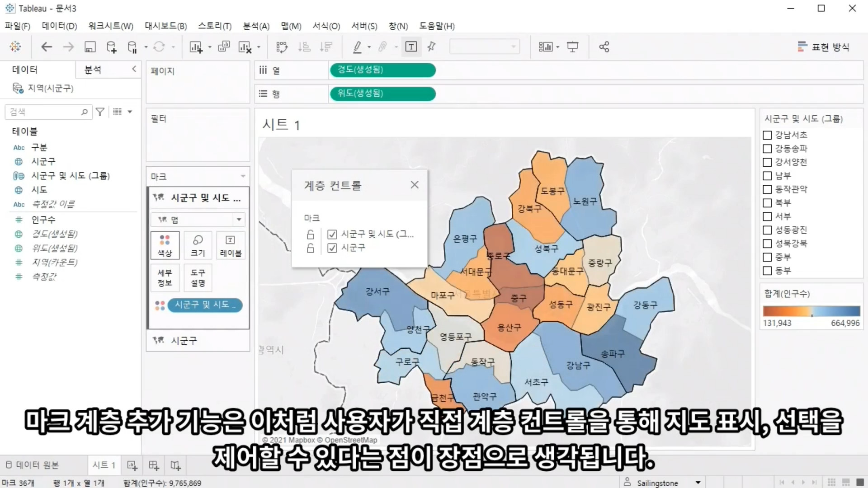868x488 pixels.
Task: Open the Color (색상) marks card
Action: point(165,245)
